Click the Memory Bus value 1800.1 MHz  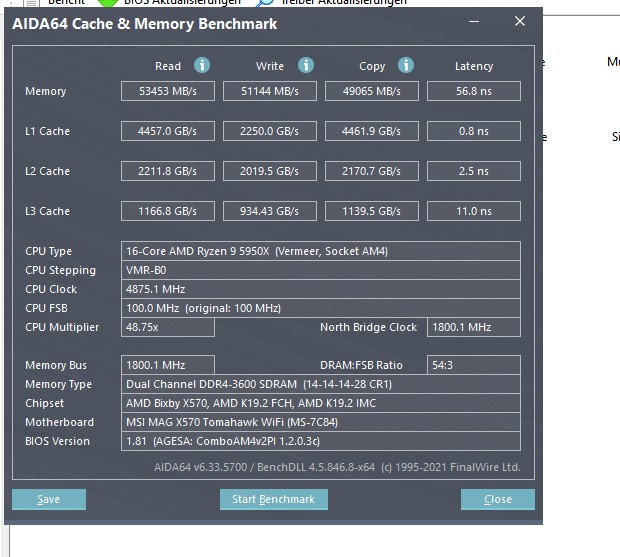(x=168, y=365)
